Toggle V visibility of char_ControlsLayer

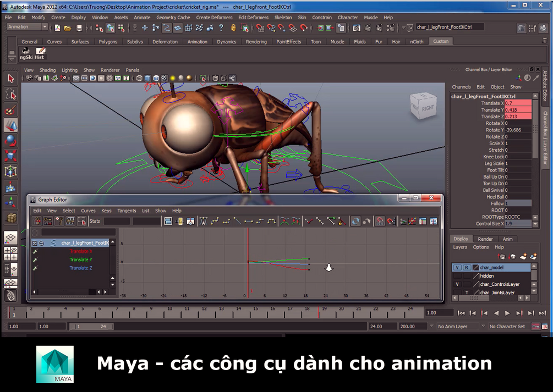pos(457,284)
